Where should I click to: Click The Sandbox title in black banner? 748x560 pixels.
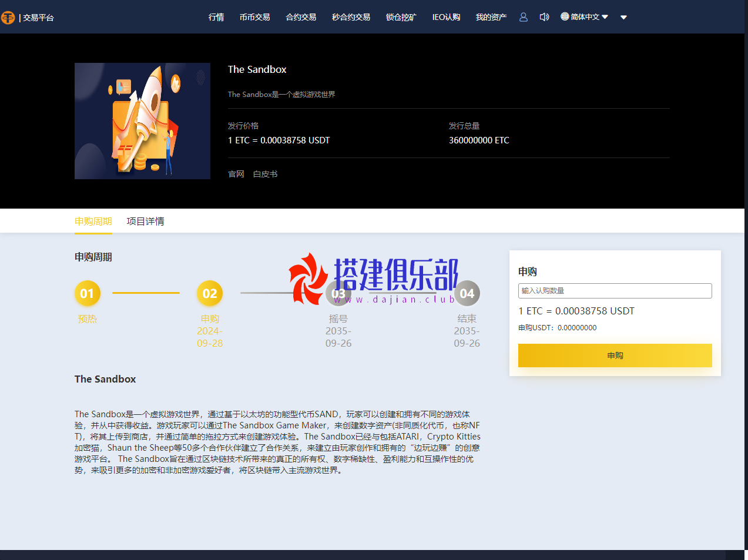pos(257,69)
